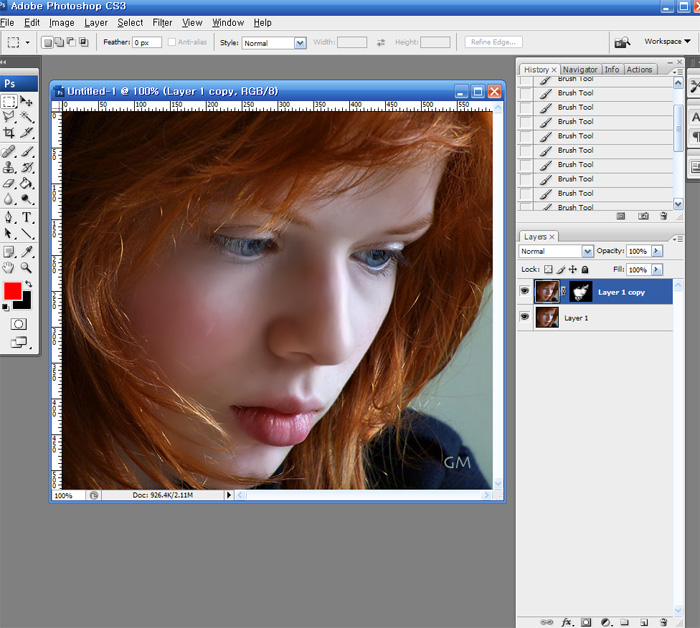Click Delete current state trash in History
Viewport: 700px width, 628px height.
point(663,216)
